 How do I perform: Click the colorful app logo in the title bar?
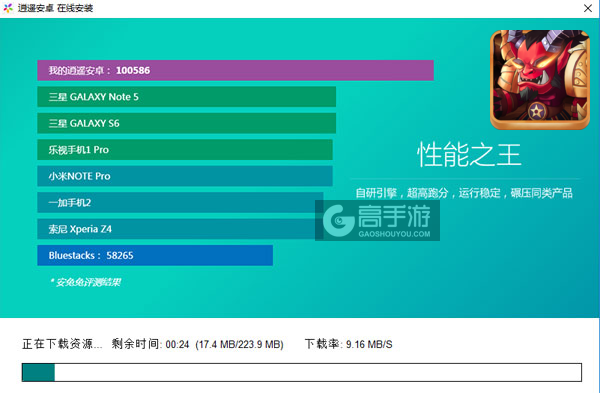coord(8,8)
